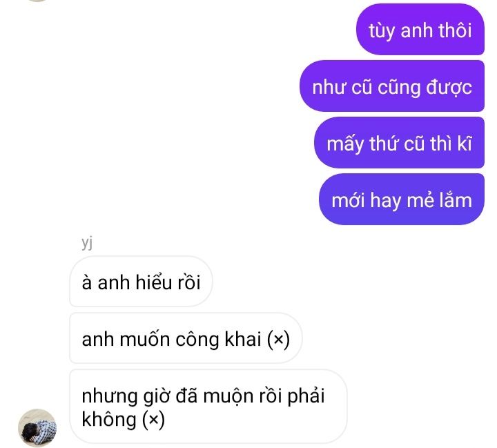Click the word 'thôi' in top message
This screenshot has width=497, height=448.
pyautogui.click(x=455, y=30)
